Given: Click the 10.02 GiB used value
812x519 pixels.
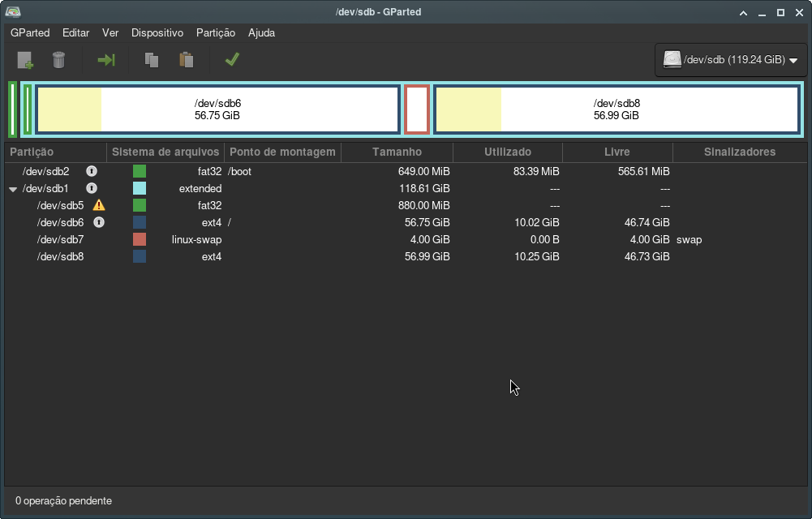Looking at the screenshot, I should click(x=536, y=222).
